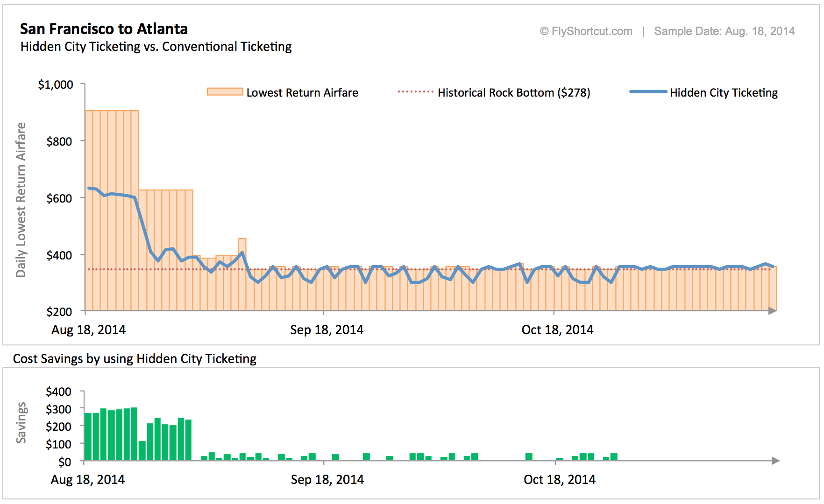The image size is (824, 504).
Task: Click the Lowest Return Airfare legend label
Action: click(x=302, y=92)
